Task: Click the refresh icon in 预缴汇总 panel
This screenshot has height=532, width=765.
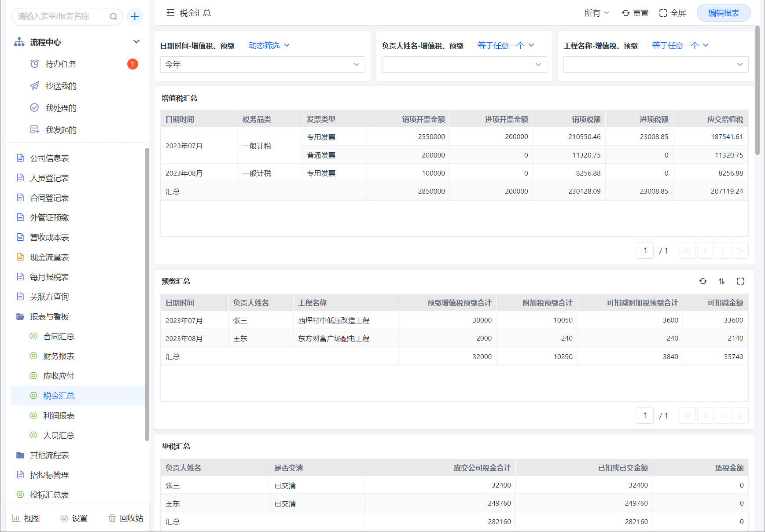Action: point(703,281)
